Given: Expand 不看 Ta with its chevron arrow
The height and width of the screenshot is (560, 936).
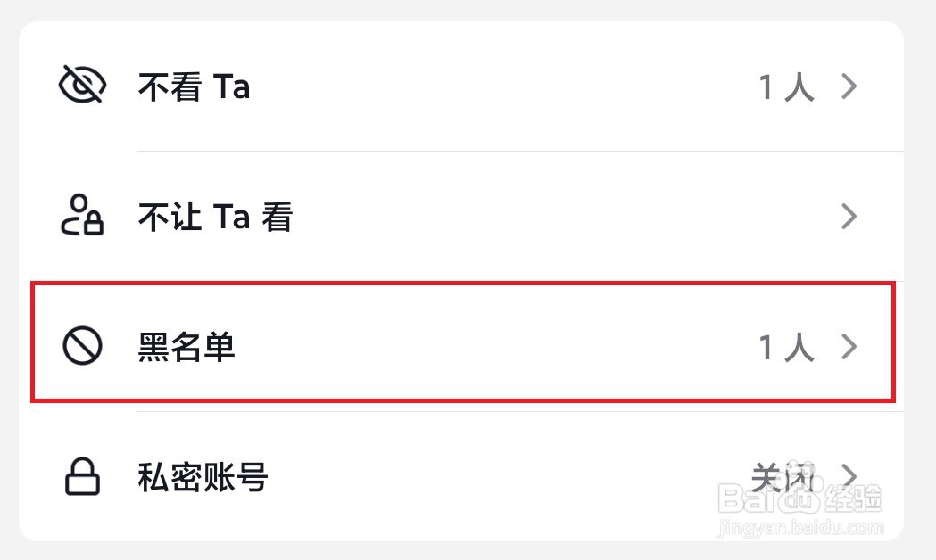Looking at the screenshot, I should tap(849, 86).
